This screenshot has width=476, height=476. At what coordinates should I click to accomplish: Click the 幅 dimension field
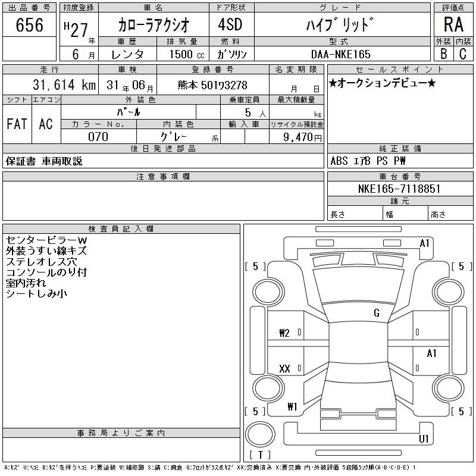(x=405, y=213)
